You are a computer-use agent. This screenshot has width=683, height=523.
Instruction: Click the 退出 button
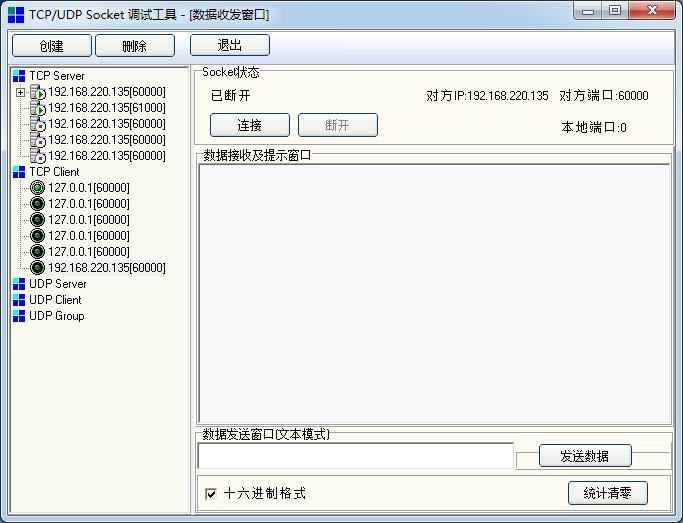pyautogui.click(x=230, y=45)
